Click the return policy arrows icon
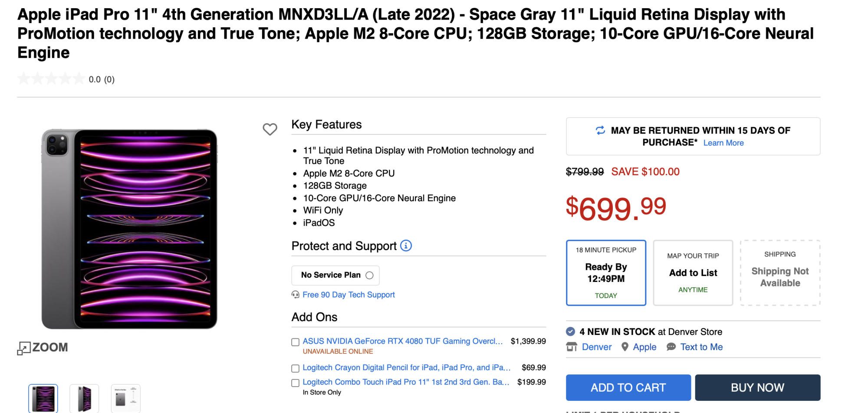 point(600,131)
